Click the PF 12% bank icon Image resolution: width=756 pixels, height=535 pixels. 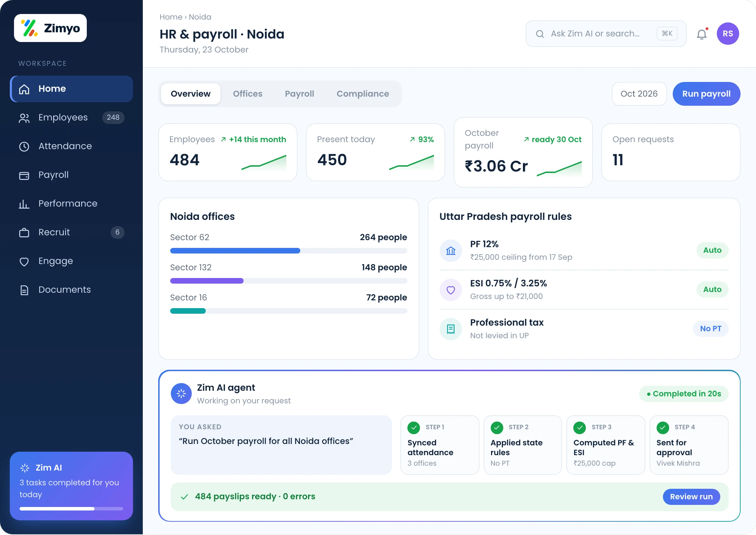click(451, 250)
